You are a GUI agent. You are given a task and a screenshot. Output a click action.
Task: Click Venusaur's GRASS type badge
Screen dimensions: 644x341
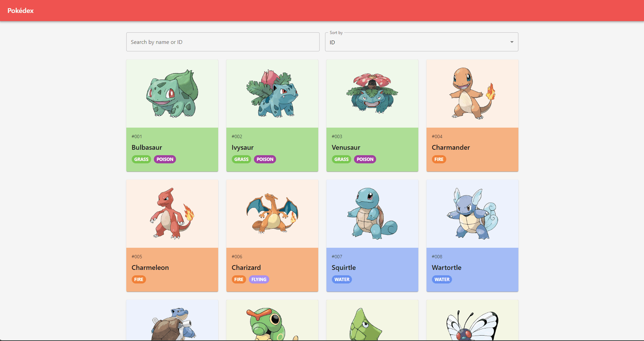click(x=341, y=159)
